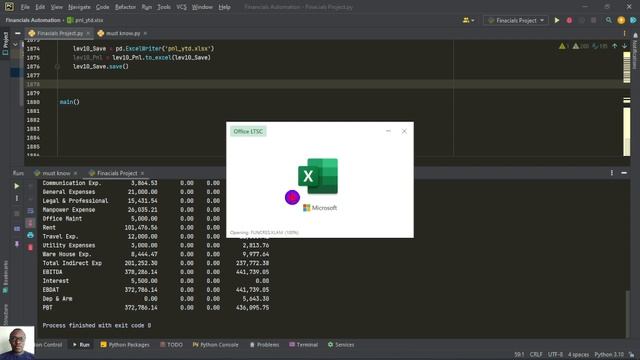The width and height of the screenshot is (640, 360).
Task: Click the print icon in the Run panel toolbar
Action: pyautogui.click(x=30, y=235)
